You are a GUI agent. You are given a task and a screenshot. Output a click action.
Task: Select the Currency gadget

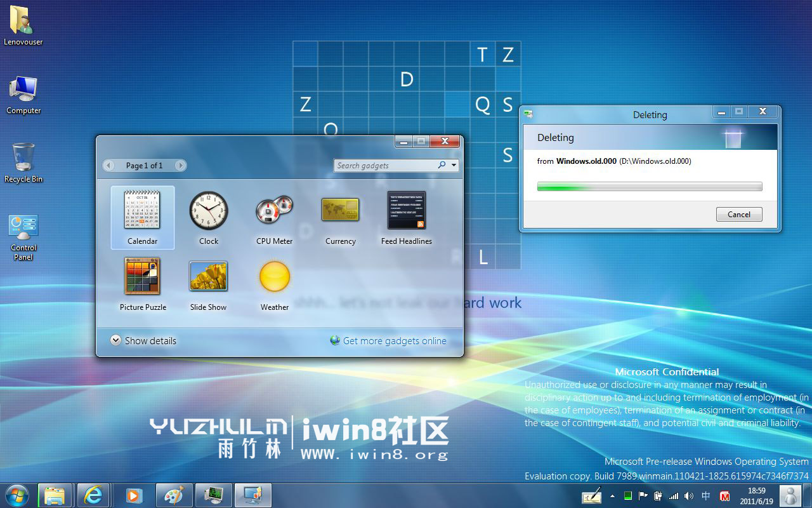pyautogui.click(x=341, y=217)
